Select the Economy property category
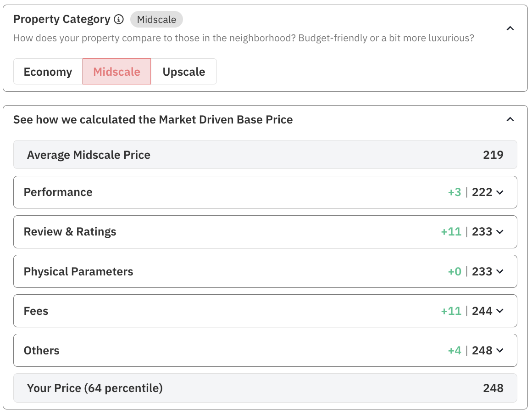Image resolution: width=532 pixels, height=415 pixels. point(48,72)
